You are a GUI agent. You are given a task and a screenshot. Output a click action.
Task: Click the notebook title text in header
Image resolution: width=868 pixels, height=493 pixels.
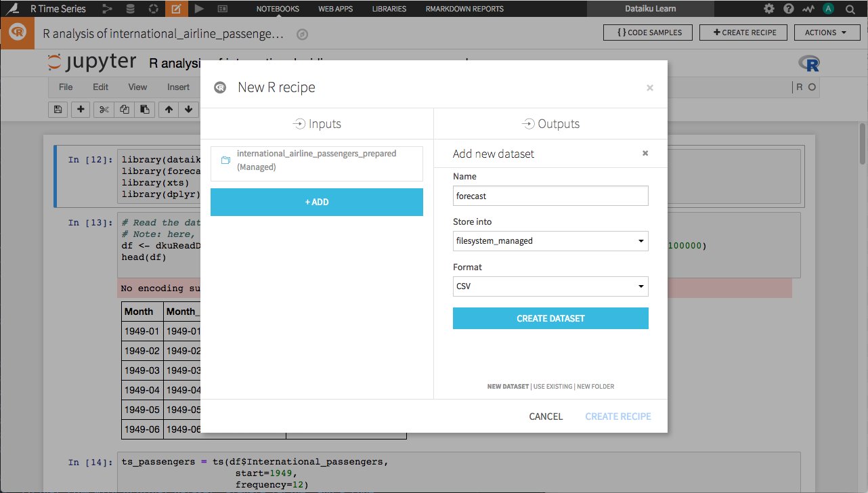click(163, 34)
